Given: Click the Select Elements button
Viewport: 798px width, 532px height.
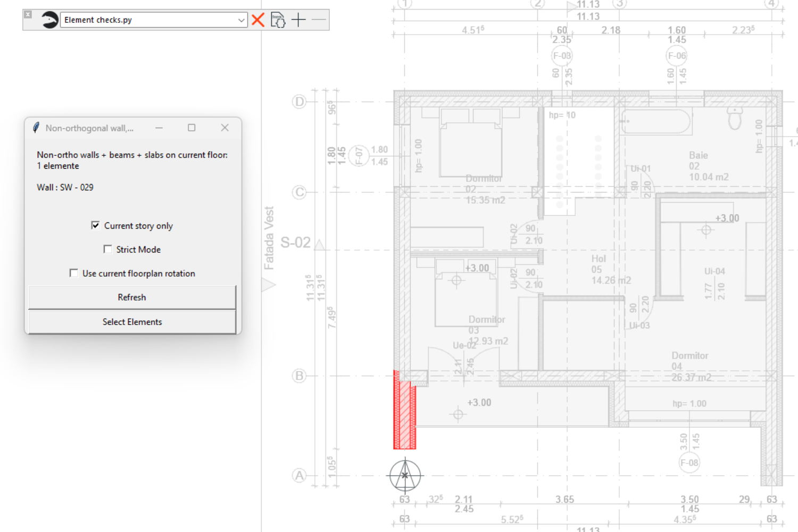Looking at the screenshot, I should [x=132, y=322].
